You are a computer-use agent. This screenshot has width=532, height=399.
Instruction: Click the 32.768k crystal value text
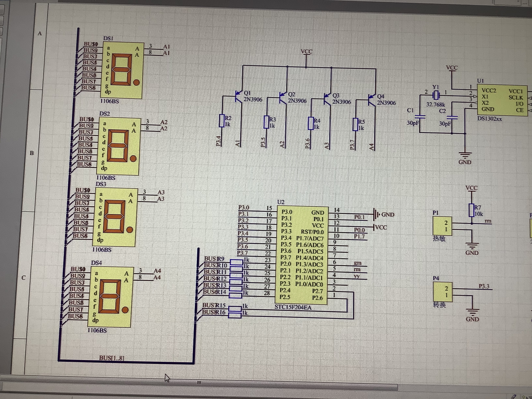436,105
